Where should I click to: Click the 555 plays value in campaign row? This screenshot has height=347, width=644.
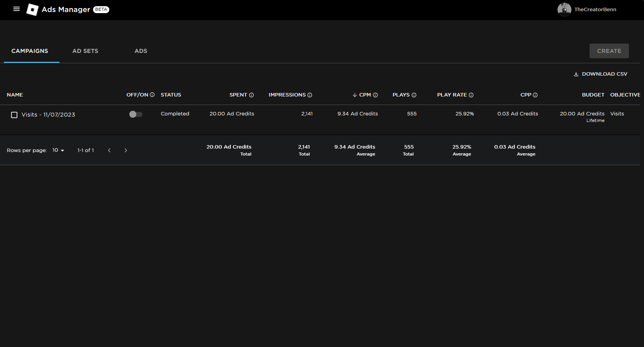click(x=412, y=114)
